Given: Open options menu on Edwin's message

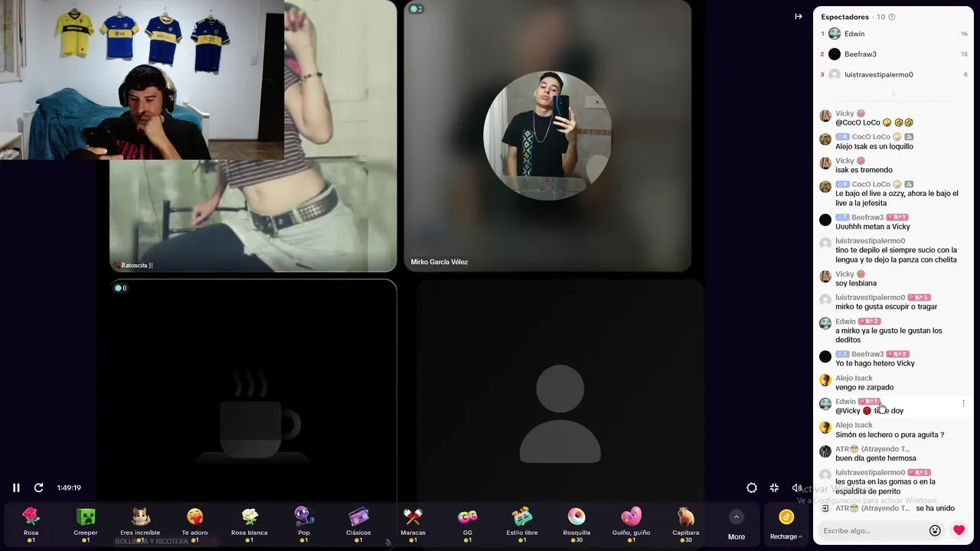Looking at the screenshot, I should (x=963, y=403).
